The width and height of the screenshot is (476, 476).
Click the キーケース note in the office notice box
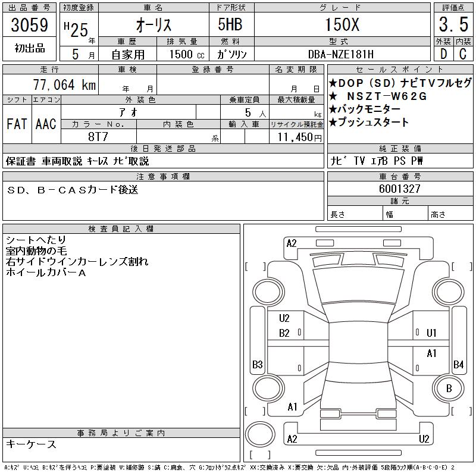coord(31,444)
